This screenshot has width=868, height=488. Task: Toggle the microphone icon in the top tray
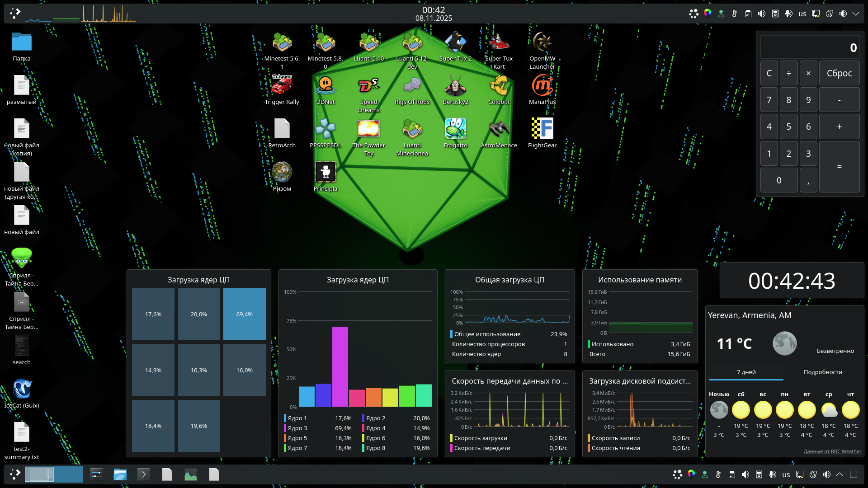[x=789, y=14]
